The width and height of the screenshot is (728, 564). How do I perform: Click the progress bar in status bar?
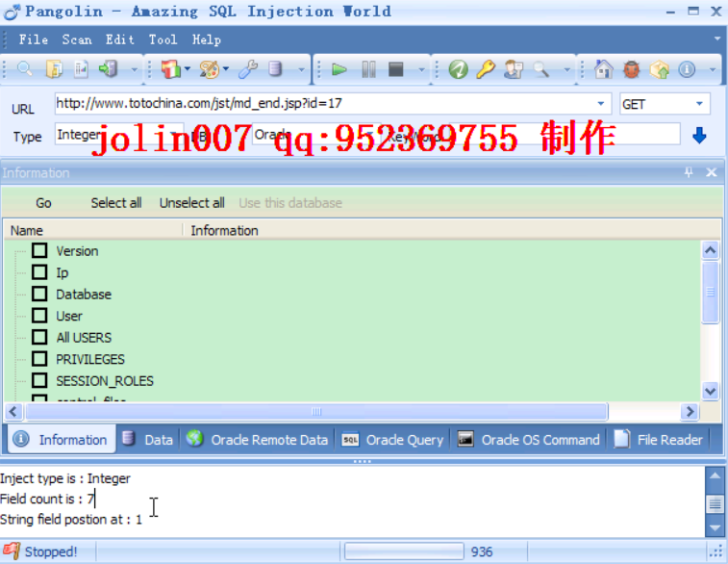tap(404, 551)
